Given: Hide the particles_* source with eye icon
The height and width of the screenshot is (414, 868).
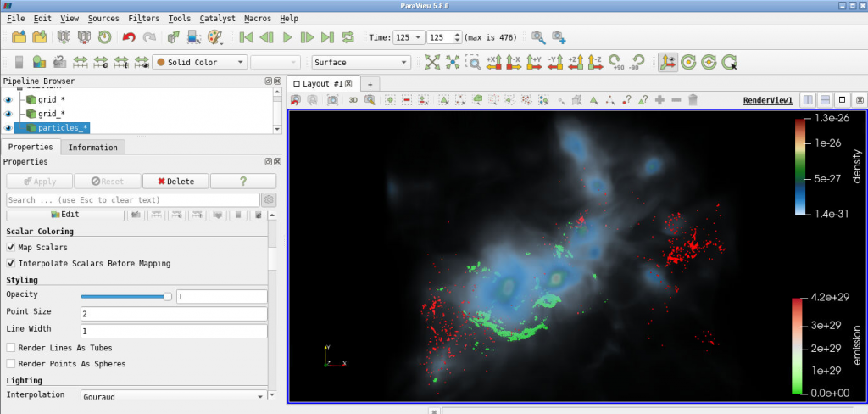Looking at the screenshot, I should coord(8,128).
